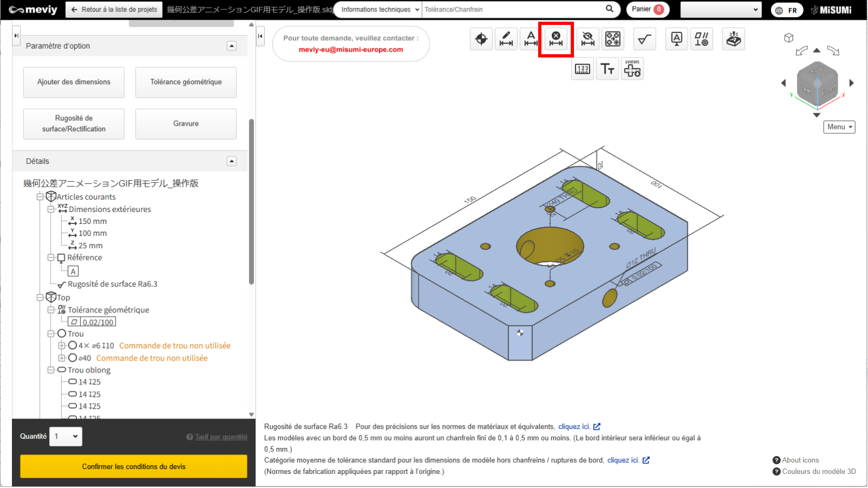Image resolution: width=868 pixels, height=488 pixels.
Task: Open the Tarif par quantité link
Action: 221,437
